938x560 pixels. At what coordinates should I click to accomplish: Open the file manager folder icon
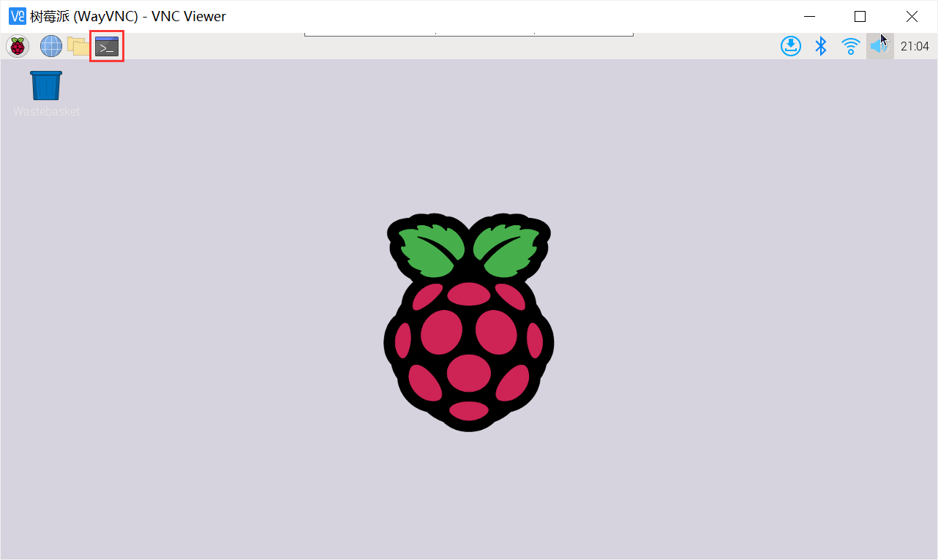tap(78, 46)
